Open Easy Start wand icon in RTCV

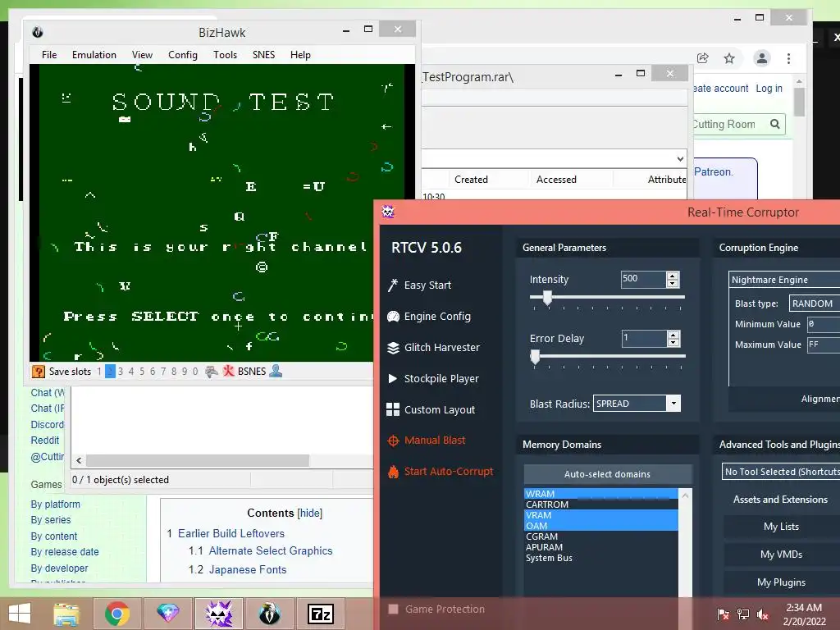pyautogui.click(x=393, y=285)
